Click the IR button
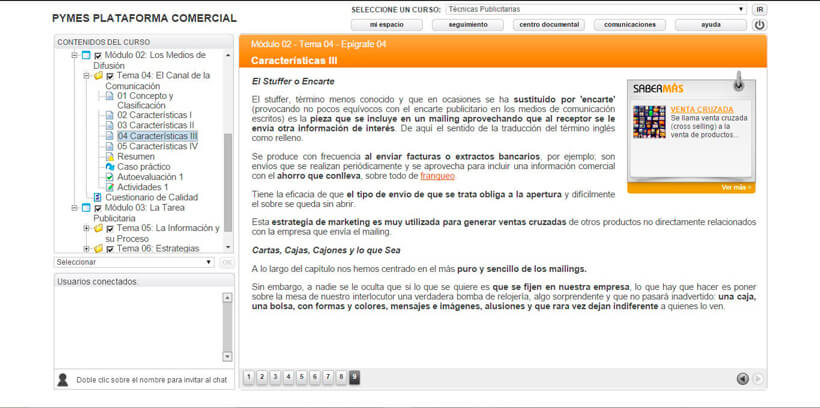This screenshot has height=408, width=820. click(x=760, y=9)
